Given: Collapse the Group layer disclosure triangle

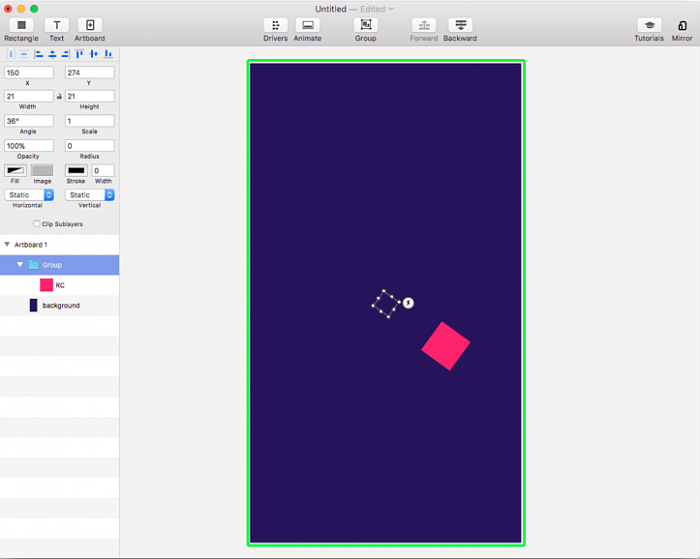Looking at the screenshot, I should click(x=20, y=265).
